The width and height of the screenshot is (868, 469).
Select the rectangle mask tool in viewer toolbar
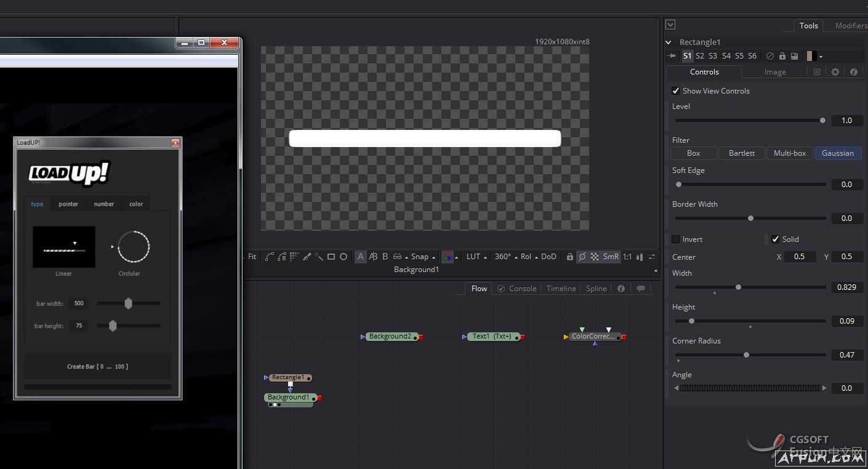click(x=331, y=257)
